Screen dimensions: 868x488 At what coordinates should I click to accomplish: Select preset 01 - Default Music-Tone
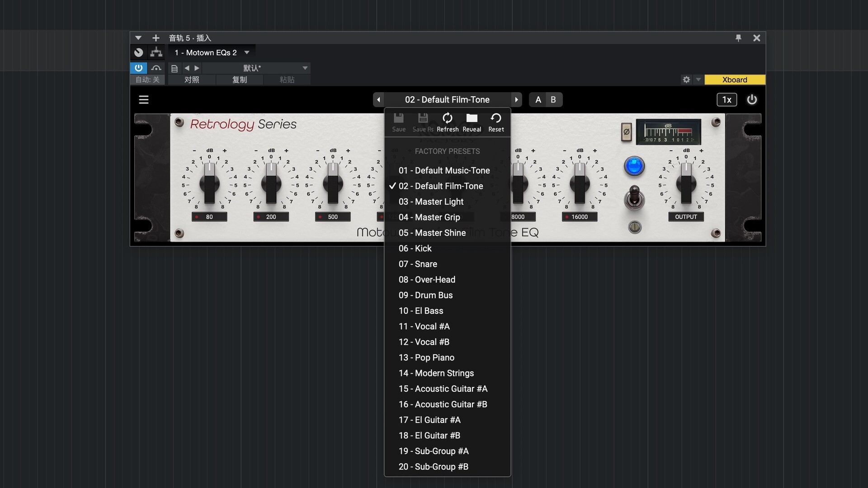[x=448, y=170]
